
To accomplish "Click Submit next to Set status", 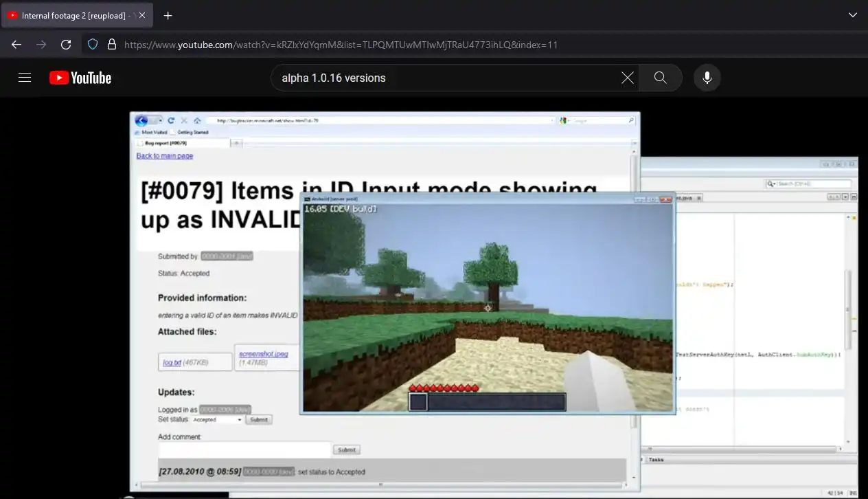I will click(259, 419).
